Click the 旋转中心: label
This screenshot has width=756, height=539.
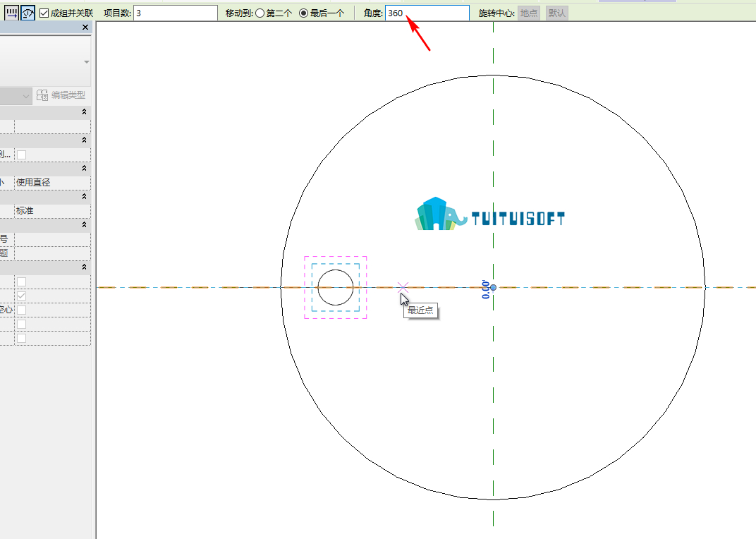(x=496, y=13)
